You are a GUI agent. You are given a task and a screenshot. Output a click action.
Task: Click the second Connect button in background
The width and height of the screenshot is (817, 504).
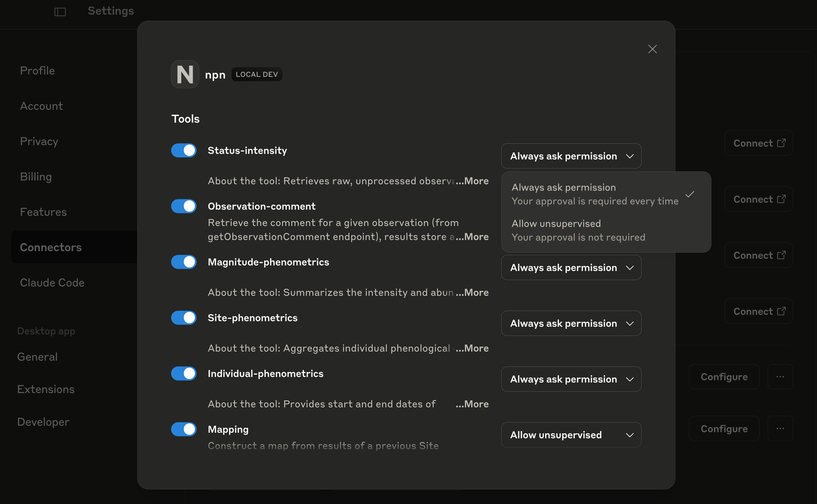pos(759,199)
